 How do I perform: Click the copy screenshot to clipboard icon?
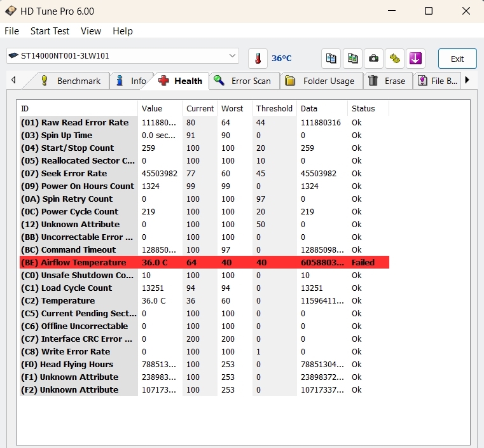pos(352,59)
